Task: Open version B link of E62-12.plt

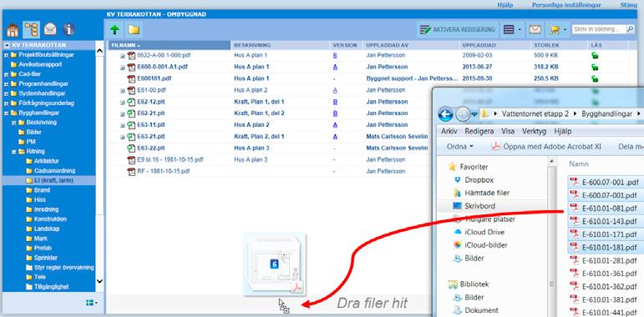Action: pyautogui.click(x=335, y=102)
